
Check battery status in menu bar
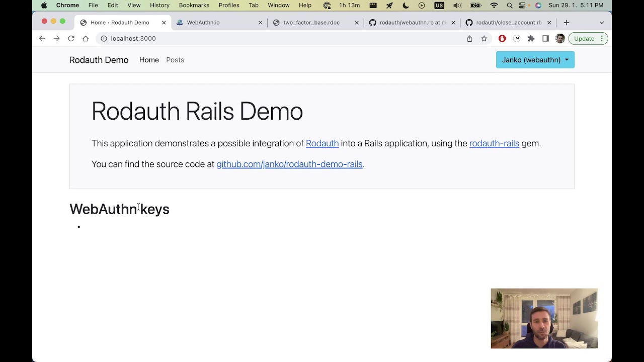point(475,5)
